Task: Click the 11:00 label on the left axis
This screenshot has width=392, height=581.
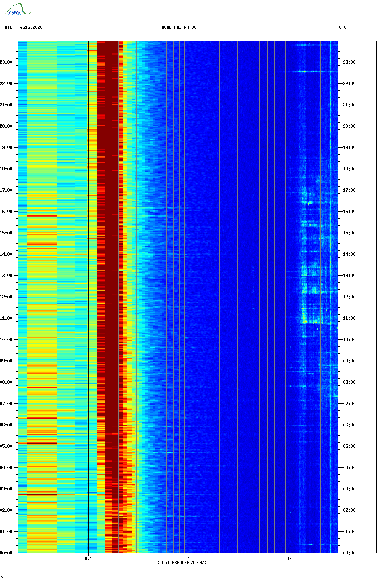Action: click(6, 318)
